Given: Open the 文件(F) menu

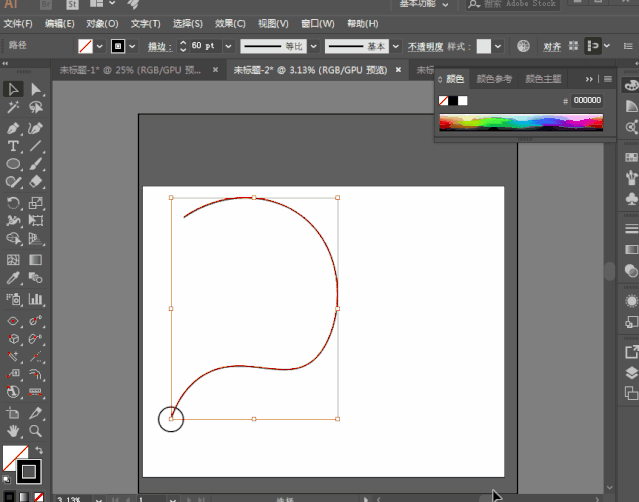Looking at the screenshot, I should [x=18, y=24].
